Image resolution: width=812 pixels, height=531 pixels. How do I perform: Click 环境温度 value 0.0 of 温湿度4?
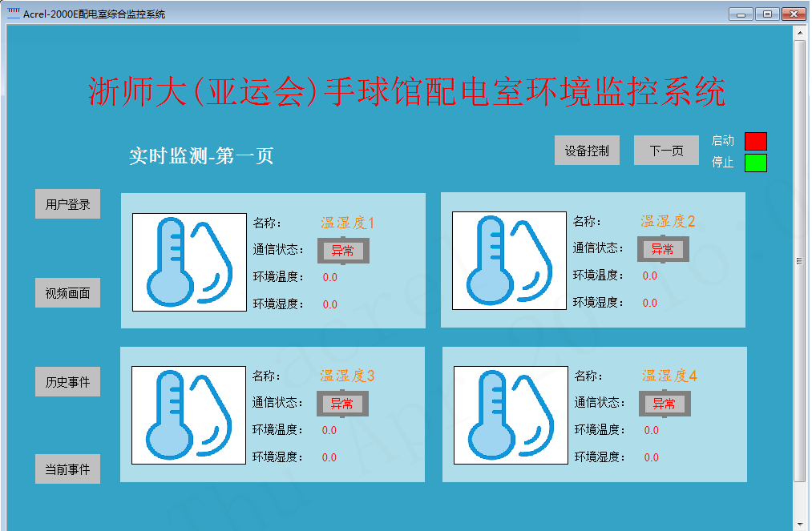click(x=652, y=431)
